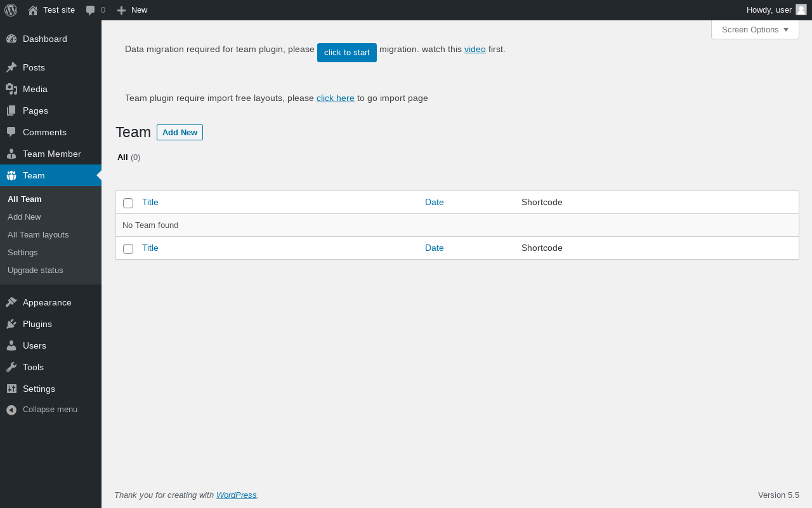Click the All (0) filter link

click(129, 157)
